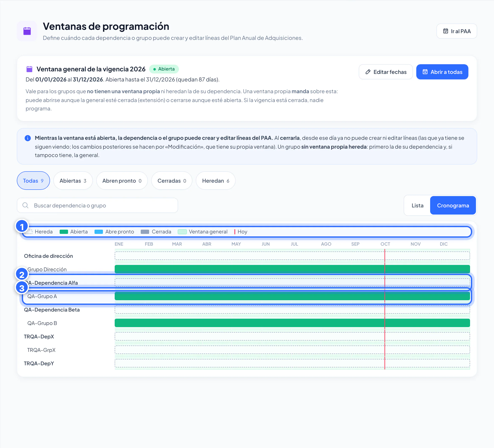Focus the Buscar dependencia o grupo field
494x448 pixels.
click(x=97, y=206)
